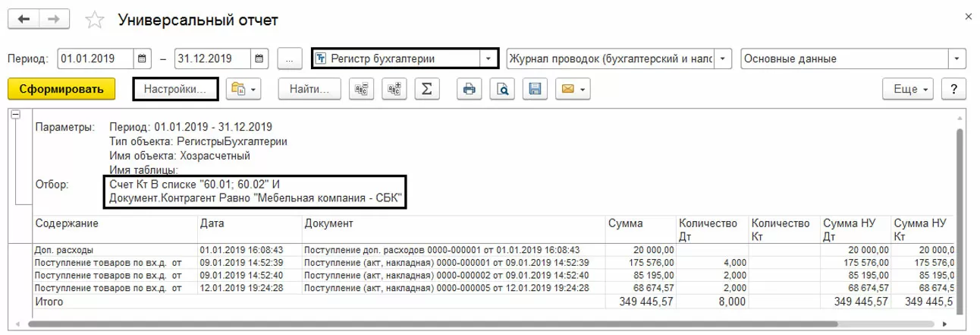Expand all groups icon

pyautogui.click(x=394, y=89)
